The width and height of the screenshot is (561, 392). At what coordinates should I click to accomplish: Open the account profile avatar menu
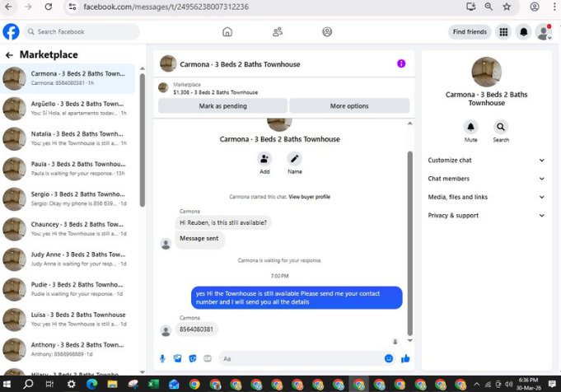544,32
